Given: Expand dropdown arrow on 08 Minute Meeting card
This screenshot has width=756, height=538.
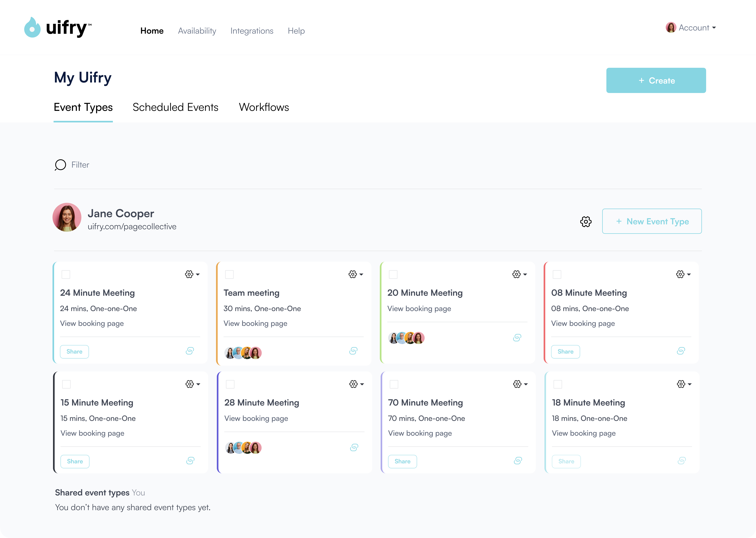Looking at the screenshot, I should [x=689, y=275].
